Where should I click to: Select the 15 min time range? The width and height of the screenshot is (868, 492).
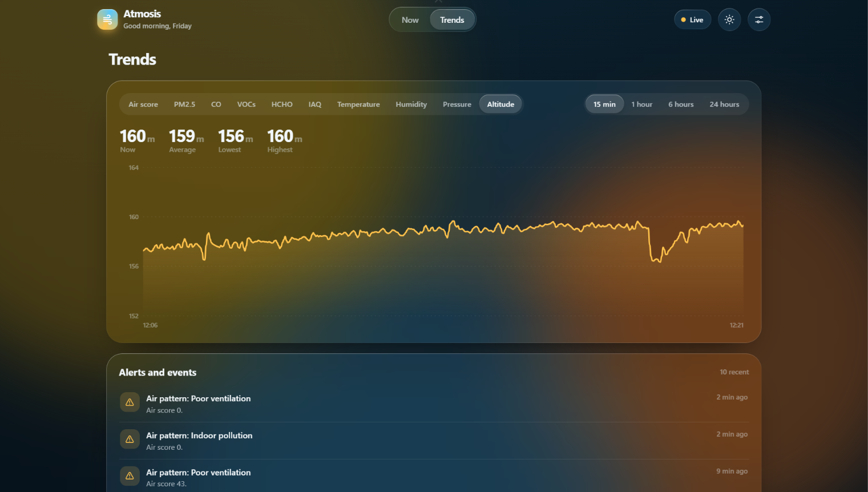pyautogui.click(x=604, y=104)
